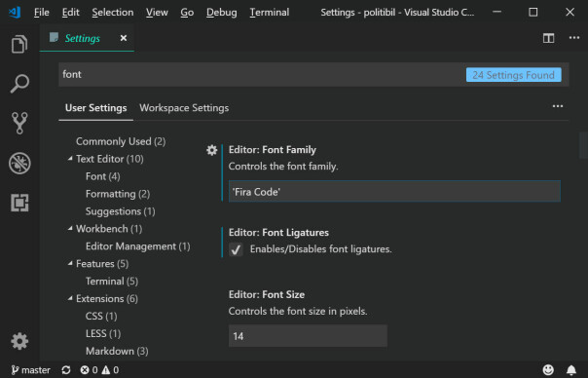
Task: Collapse the Text Editor tree section
Action: (70, 159)
